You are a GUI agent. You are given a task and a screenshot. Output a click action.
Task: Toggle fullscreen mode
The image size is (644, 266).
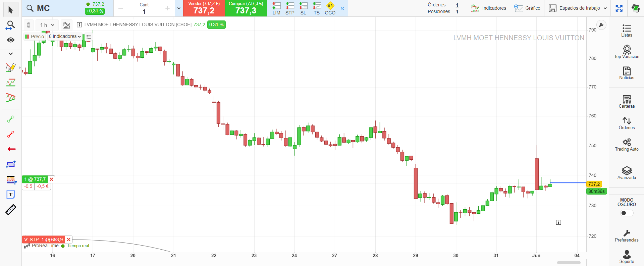click(x=619, y=8)
